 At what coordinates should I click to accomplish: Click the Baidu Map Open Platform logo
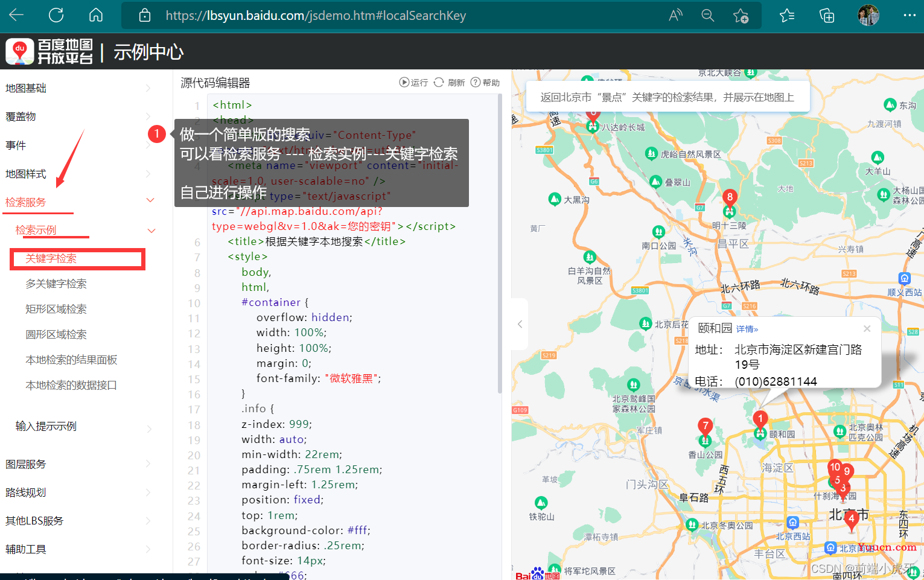(49, 51)
